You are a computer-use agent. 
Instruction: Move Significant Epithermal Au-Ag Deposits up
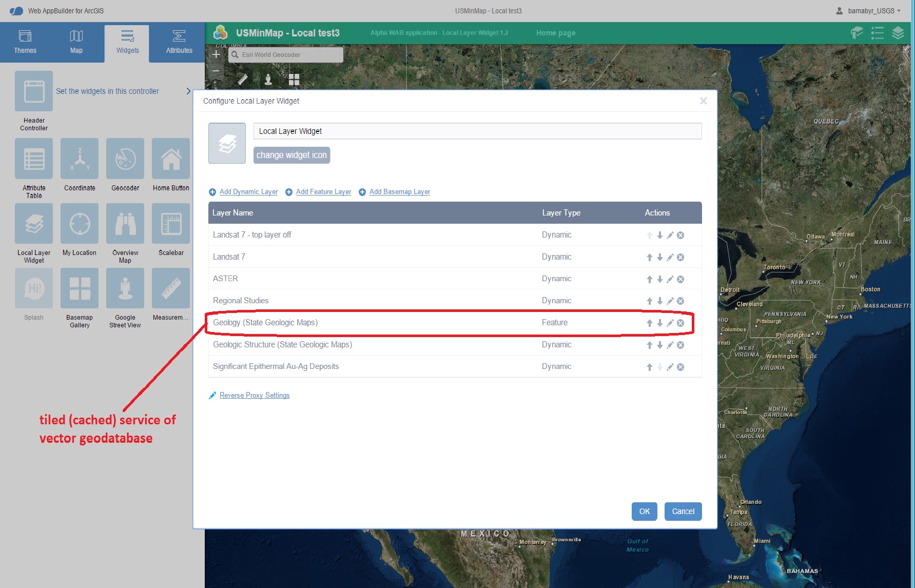pos(650,367)
